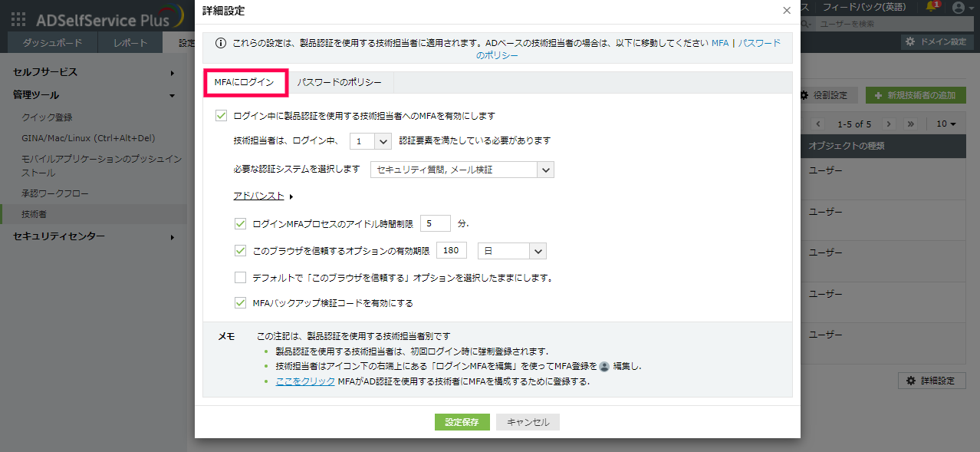Open the notifications bell icon
The height and width of the screenshot is (452, 980).
(x=932, y=7)
